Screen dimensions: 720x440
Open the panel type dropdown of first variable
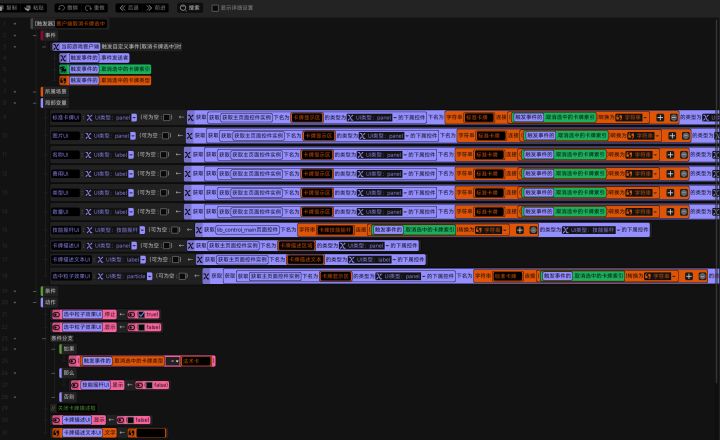(x=134, y=118)
